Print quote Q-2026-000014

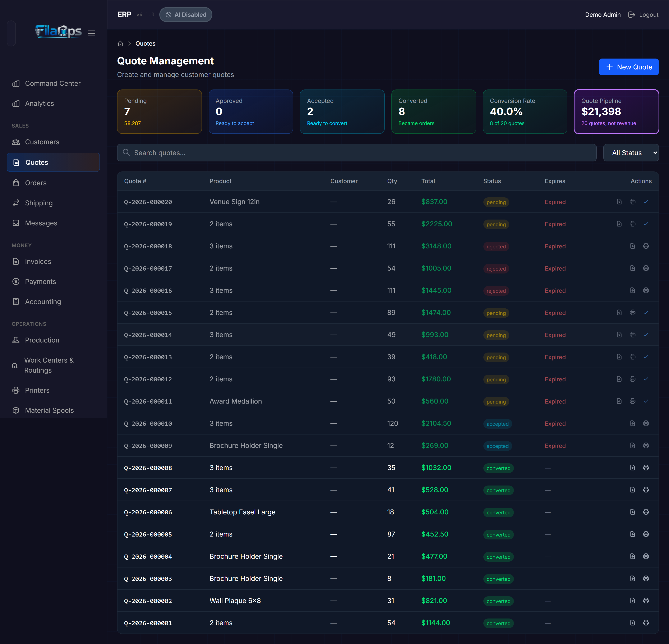pyautogui.click(x=632, y=335)
